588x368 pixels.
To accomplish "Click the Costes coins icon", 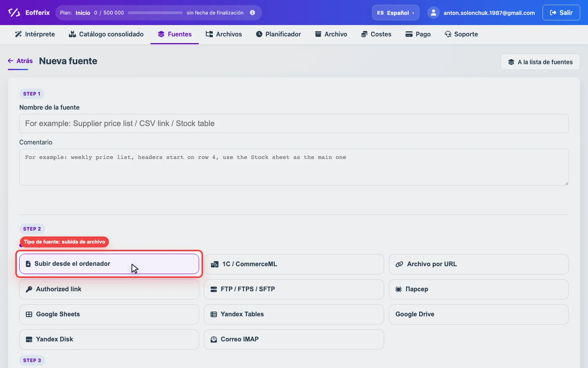I will pyautogui.click(x=364, y=34).
